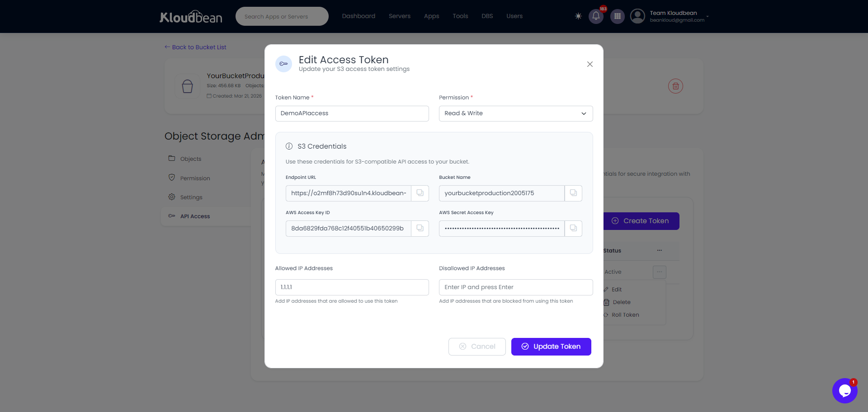The height and width of the screenshot is (412, 868).
Task: Copy the Endpoint URL value
Action: tap(420, 193)
